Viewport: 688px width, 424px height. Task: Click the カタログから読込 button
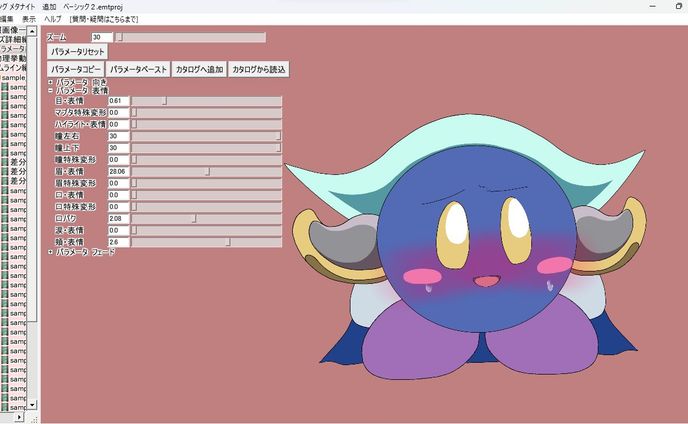point(258,69)
